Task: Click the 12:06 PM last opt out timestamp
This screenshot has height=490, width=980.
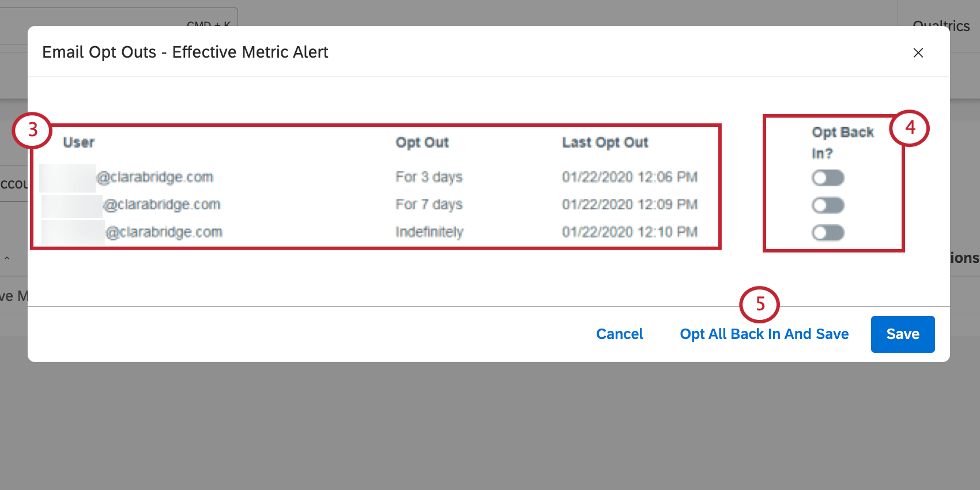Action: [630, 177]
